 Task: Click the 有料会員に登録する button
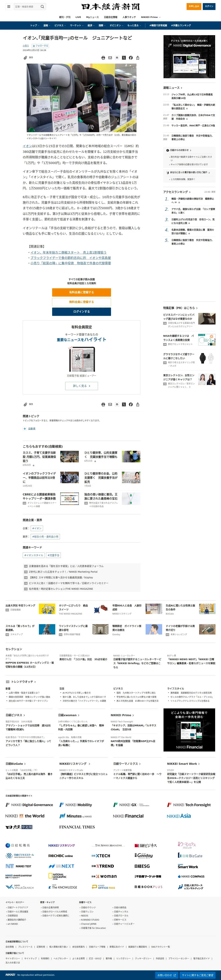point(82,292)
